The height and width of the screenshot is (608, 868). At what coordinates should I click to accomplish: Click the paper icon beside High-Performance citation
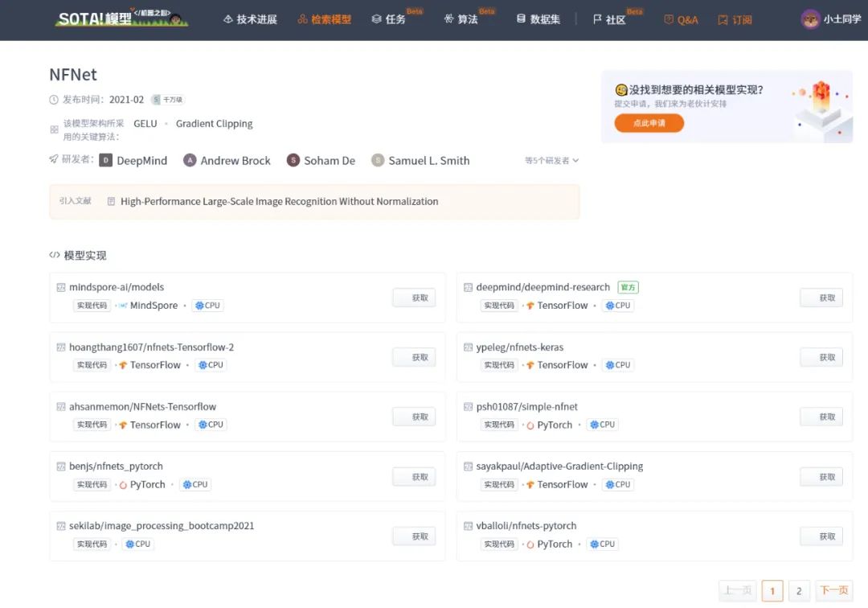(x=112, y=201)
